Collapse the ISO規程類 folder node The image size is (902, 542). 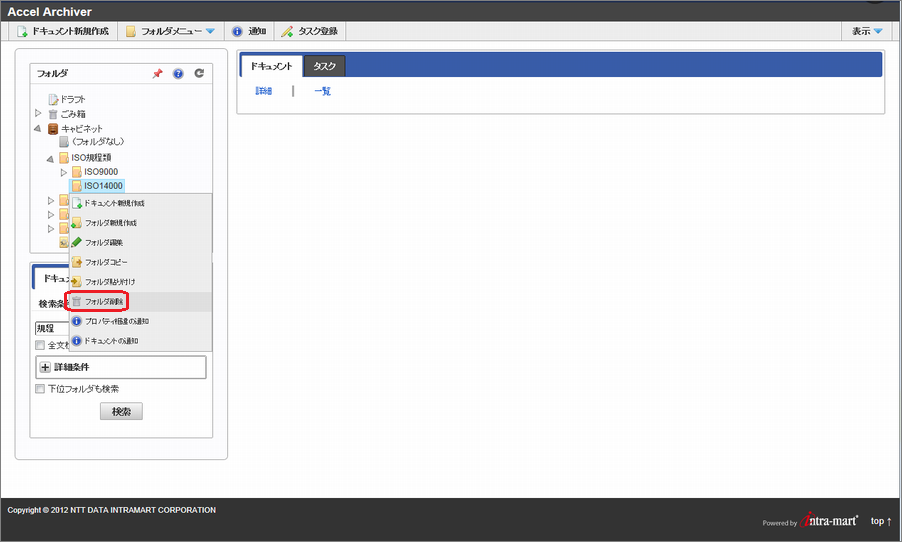click(50, 158)
